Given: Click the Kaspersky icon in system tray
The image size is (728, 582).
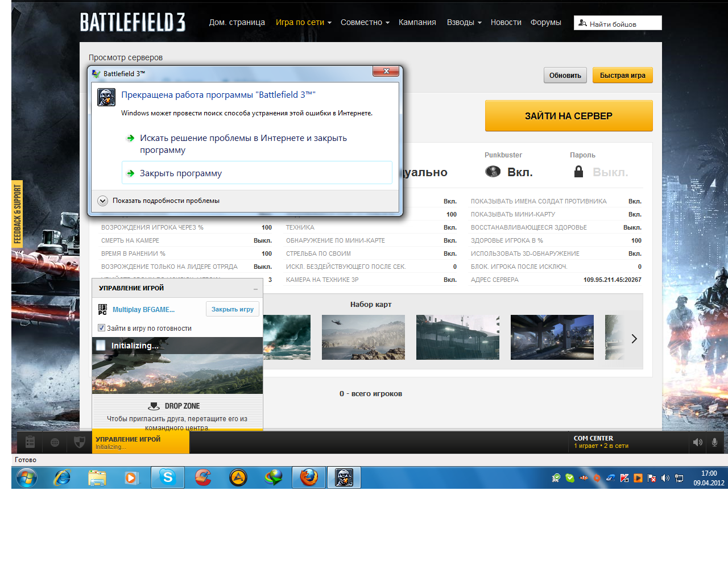Looking at the screenshot, I should pyautogui.click(x=624, y=478).
